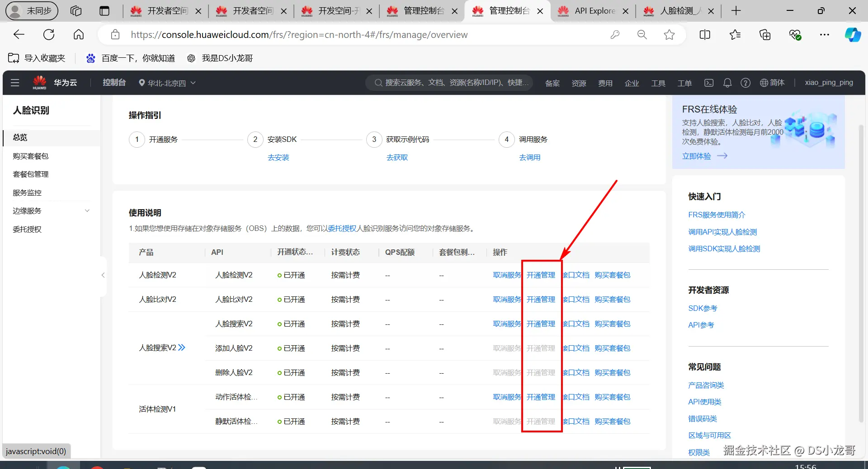Click the zoom magnifier in address bar
Image resolution: width=868 pixels, height=469 pixels.
click(642, 35)
